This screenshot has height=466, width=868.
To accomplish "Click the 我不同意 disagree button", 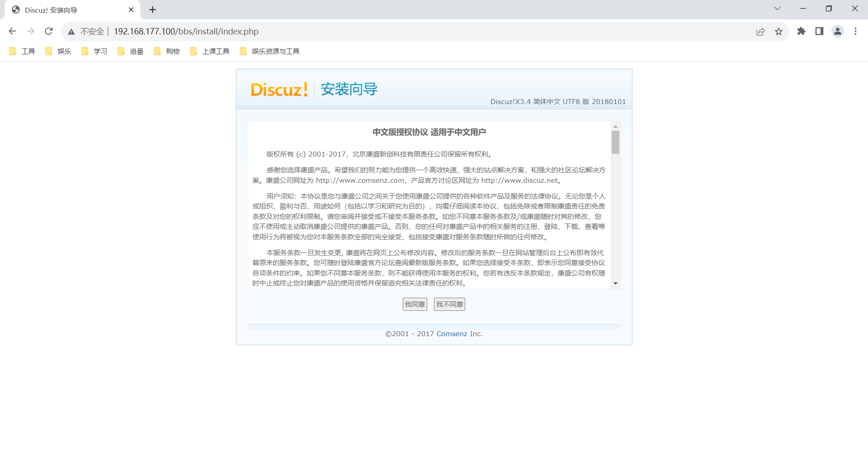I will tap(449, 304).
